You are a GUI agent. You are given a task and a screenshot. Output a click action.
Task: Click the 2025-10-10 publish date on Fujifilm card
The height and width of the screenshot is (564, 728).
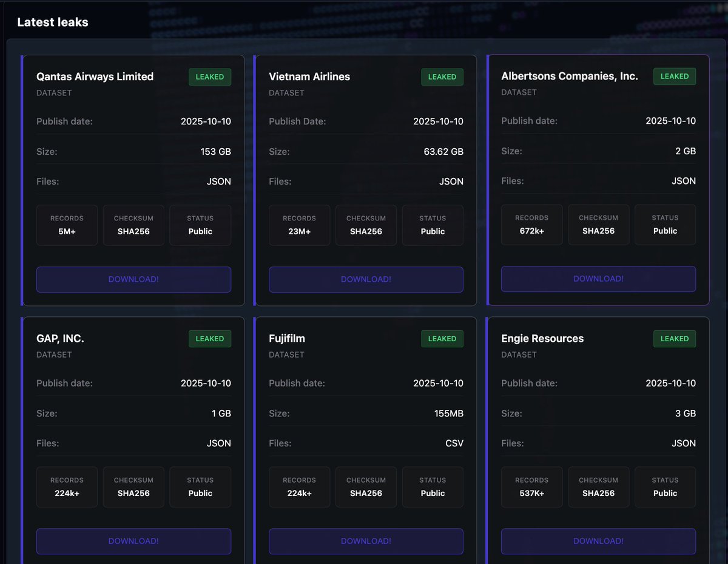(x=438, y=383)
